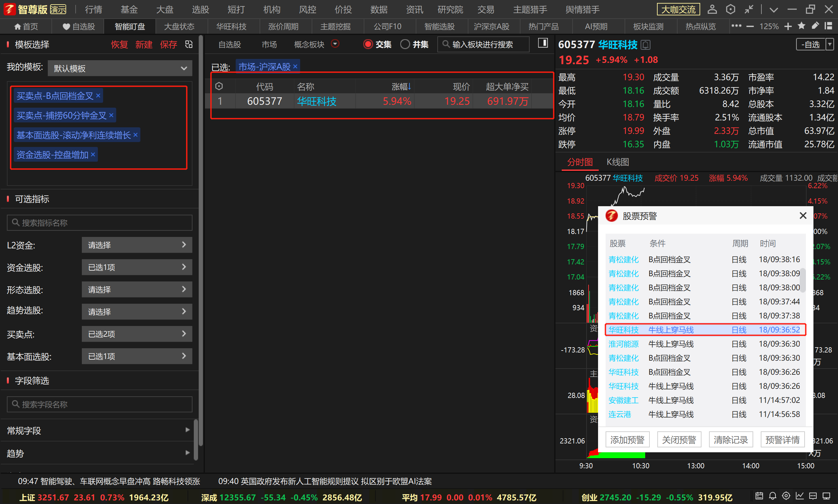Screen dimensions: 838x504
Task: Open the 公司F10 tab
Action: pos(387,26)
